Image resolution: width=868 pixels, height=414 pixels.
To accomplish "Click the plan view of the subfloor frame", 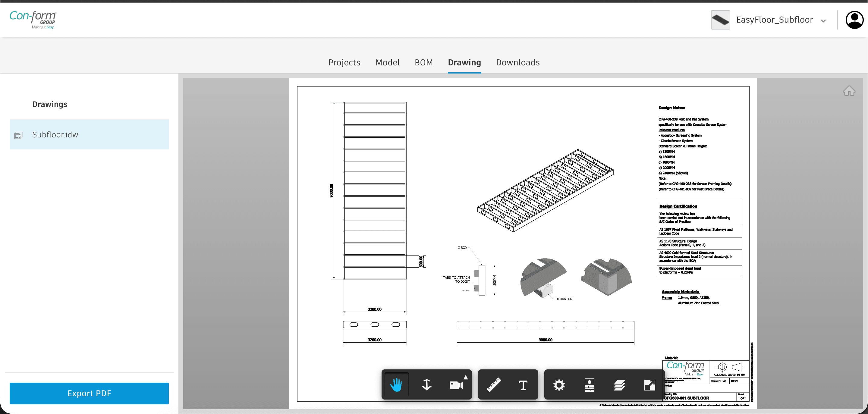I will coord(375,190).
